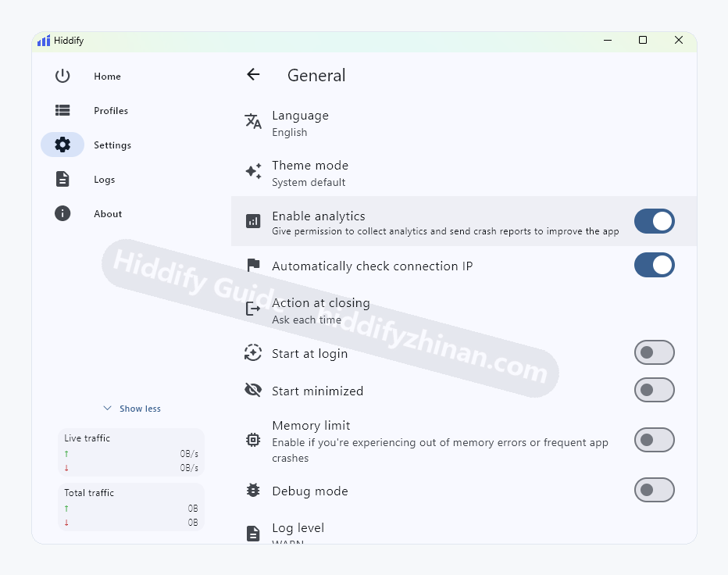Screen dimensions: 728x575
Task: Click the Start at login icon
Action: [x=253, y=352]
